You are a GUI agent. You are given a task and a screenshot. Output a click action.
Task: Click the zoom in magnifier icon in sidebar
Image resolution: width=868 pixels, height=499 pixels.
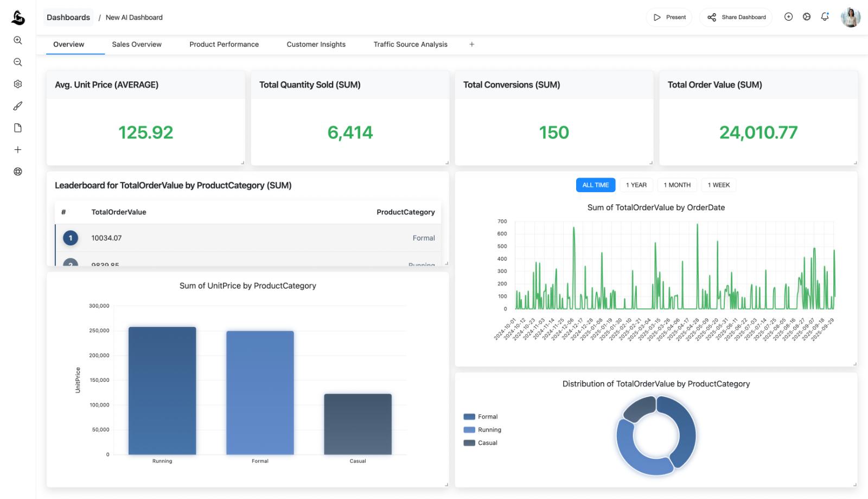[18, 40]
